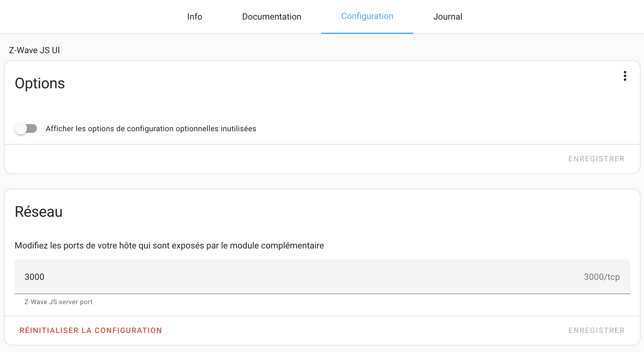
Task: Switch to the Info tab
Action: tap(195, 16)
